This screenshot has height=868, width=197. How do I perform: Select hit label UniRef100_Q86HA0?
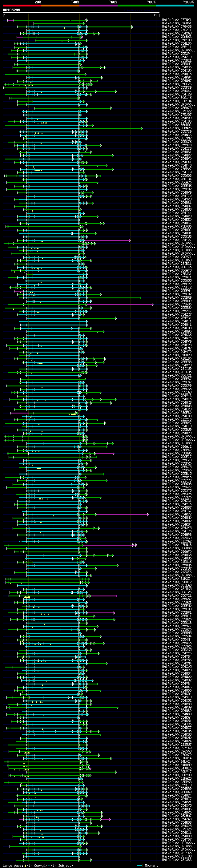click(x=177, y=548)
